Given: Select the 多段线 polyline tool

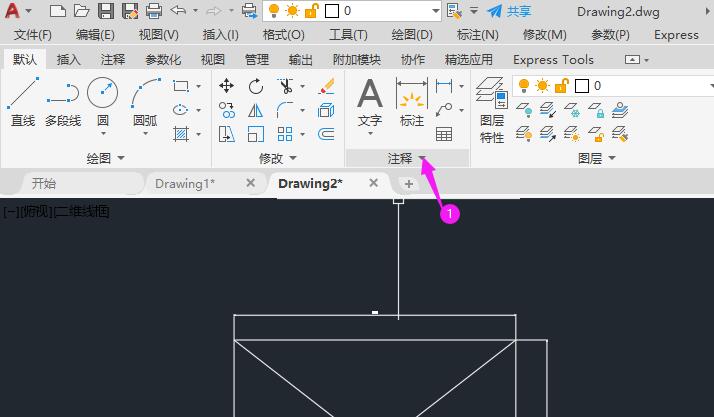Looking at the screenshot, I should pyautogui.click(x=63, y=102).
